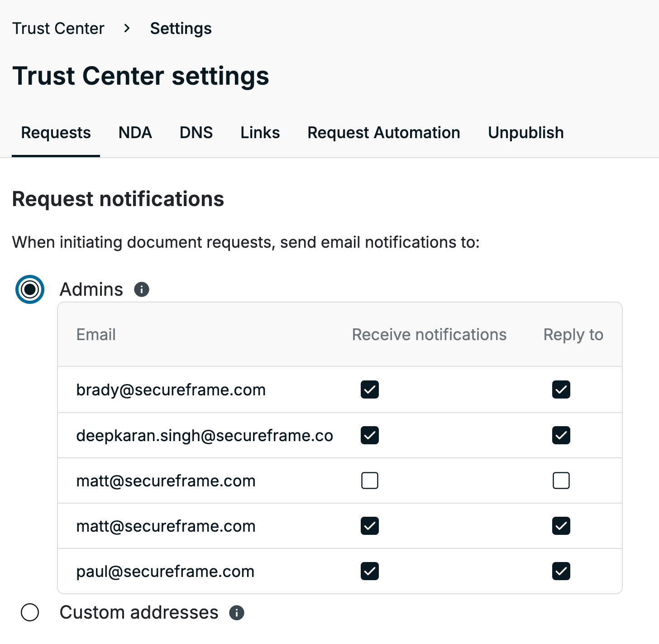Toggle Reply to for paul@secureframe.com
This screenshot has width=659, height=644.
click(561, 571)
